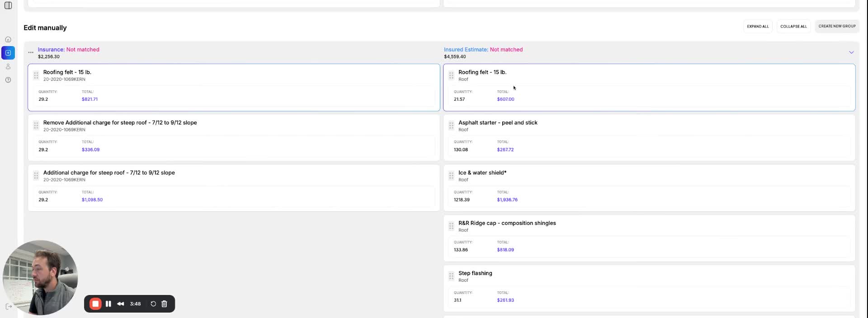Pause the recording
Screen dimensions: 868x318
(x=108, y=304)
